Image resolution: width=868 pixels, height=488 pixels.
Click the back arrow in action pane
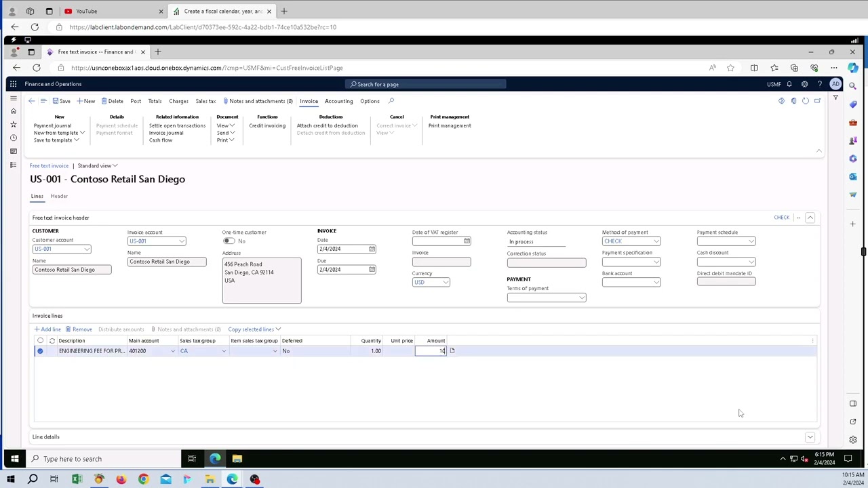click(31, 101)
